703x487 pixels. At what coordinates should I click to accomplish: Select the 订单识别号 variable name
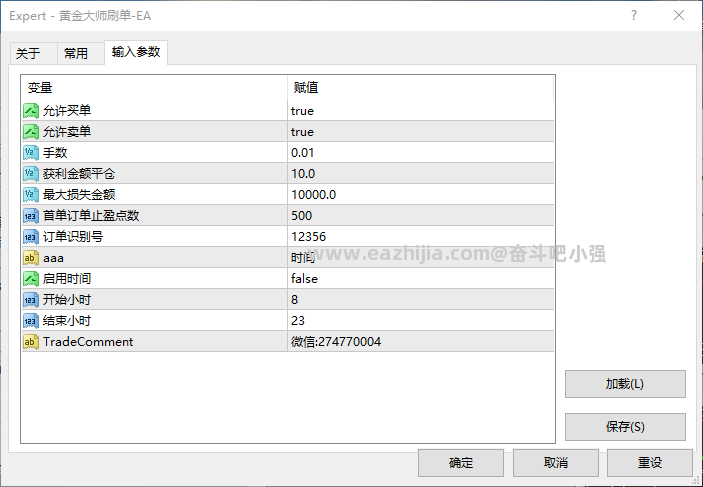73,237
